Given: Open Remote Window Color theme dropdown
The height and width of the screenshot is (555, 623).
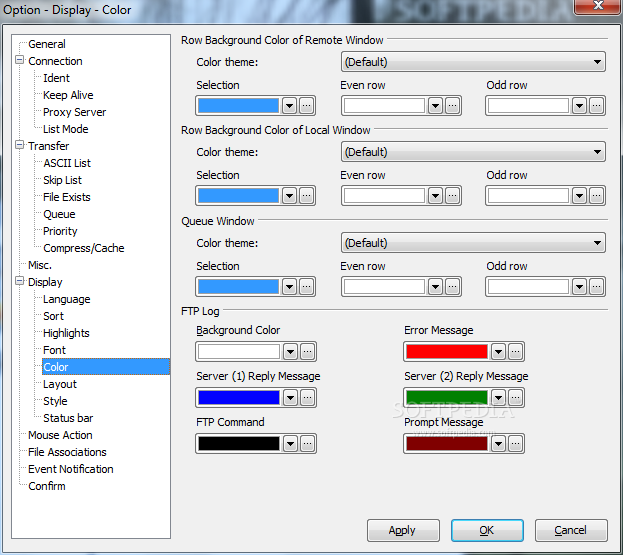Looking at the screenshot, I should pos(473,62).
